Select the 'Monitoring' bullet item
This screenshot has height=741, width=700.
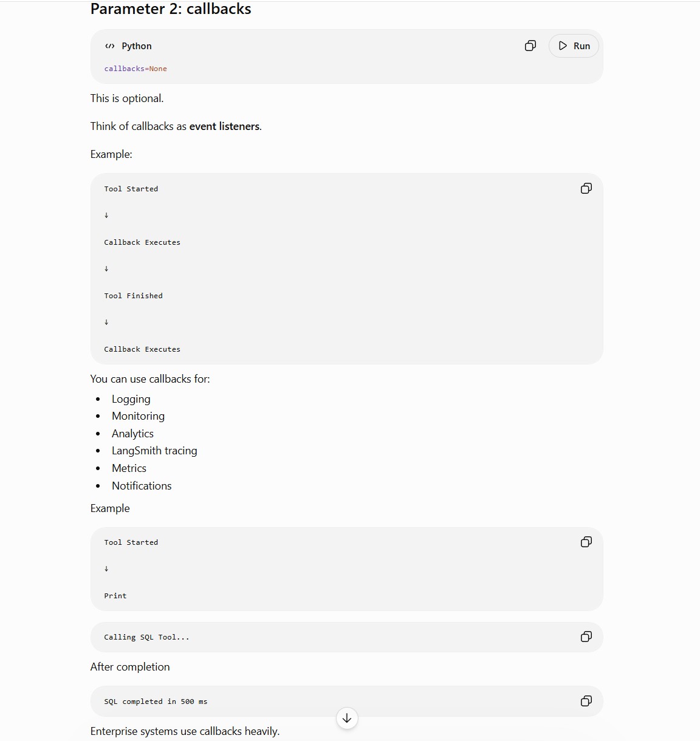pos(138,416)
